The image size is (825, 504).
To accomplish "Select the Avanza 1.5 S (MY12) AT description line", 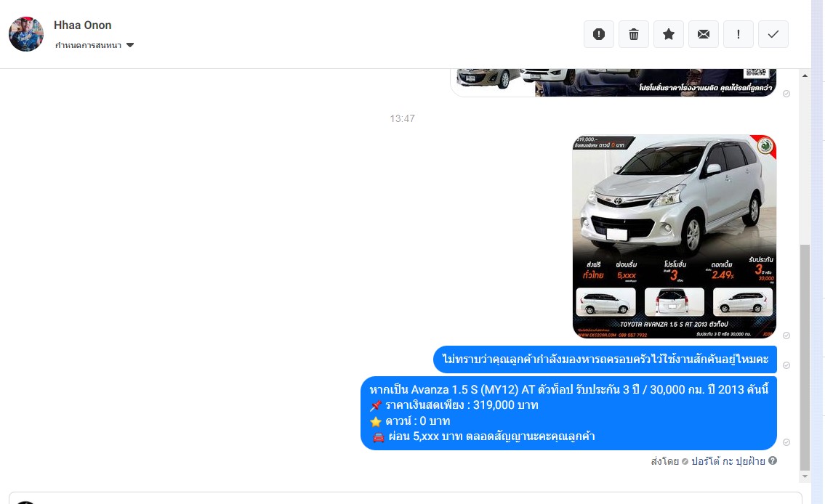I will pos(568,389).
